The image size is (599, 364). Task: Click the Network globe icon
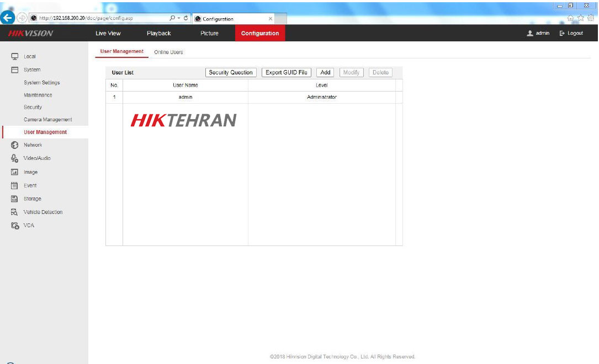pos(14,145)
